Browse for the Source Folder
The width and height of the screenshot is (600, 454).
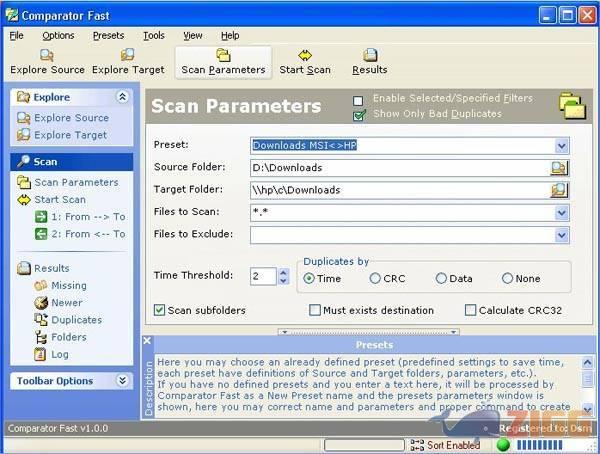[559, 167]
